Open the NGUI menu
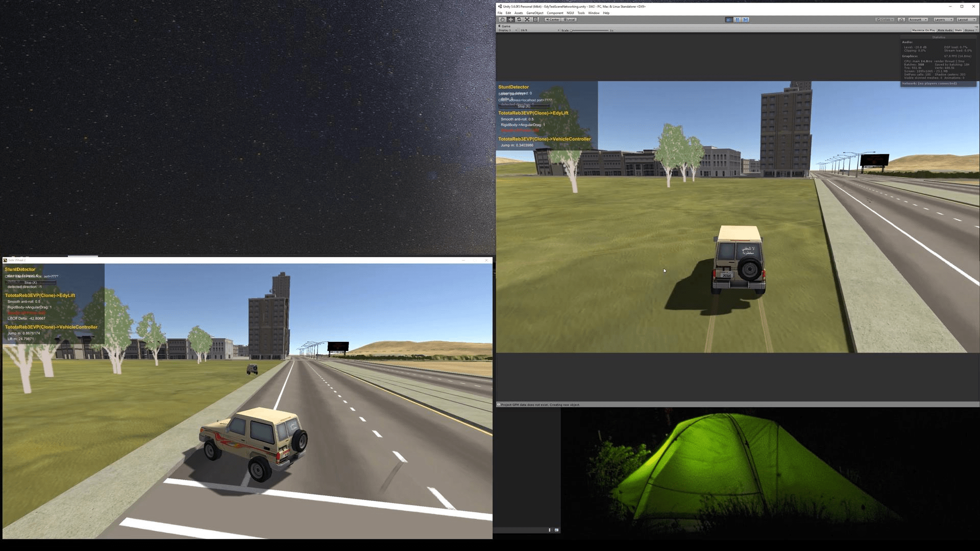The width and height of the screenshot is (980, 551). 570,13
